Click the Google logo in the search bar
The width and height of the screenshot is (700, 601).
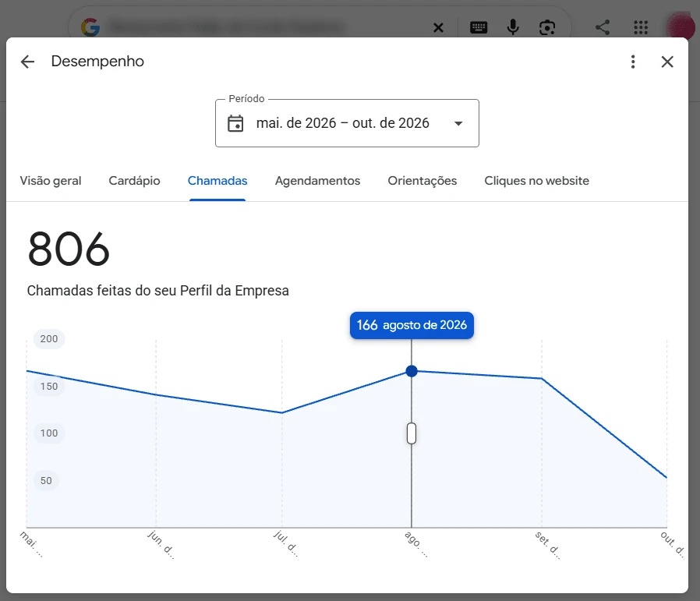point(90,28)
